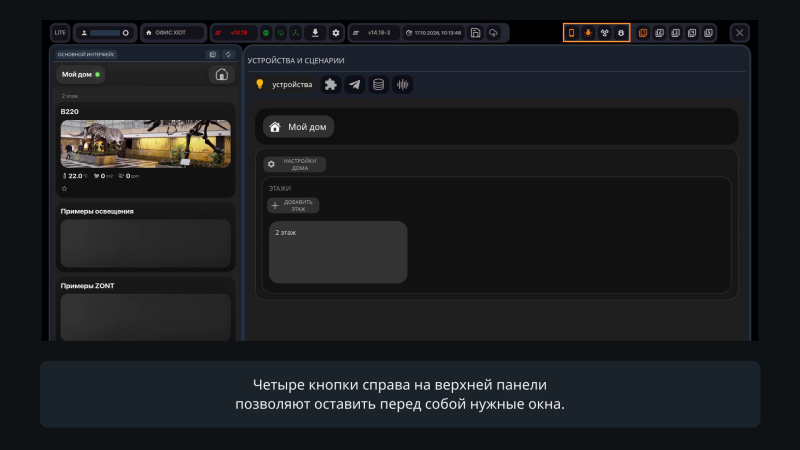Open settings gear in top toolbar
Viewport: 800px width, 450px height.
tap(336, 33)
